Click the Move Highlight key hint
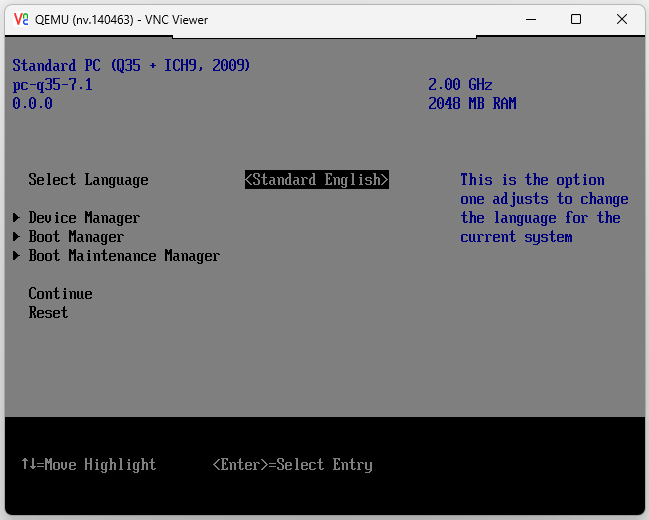Viewport: 649px width, 520px height. point(88,465)
